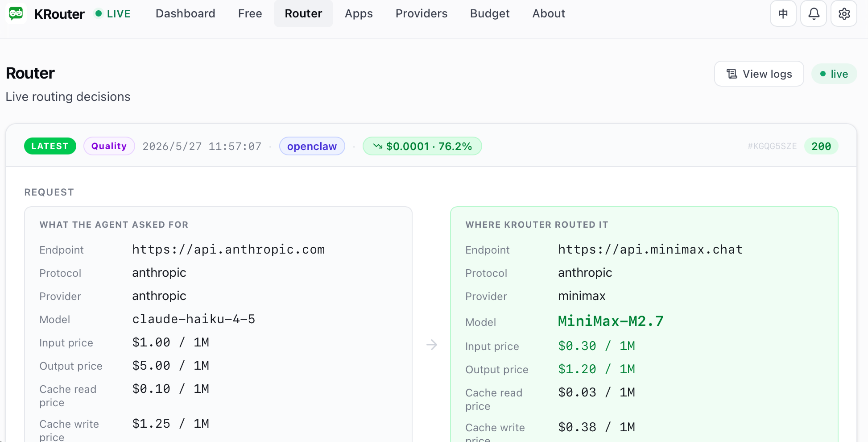Click timestamp 2026/5/27 11:57:07
Image resolution: width=868 pixels, height=442 pixels.
point(202,146)
